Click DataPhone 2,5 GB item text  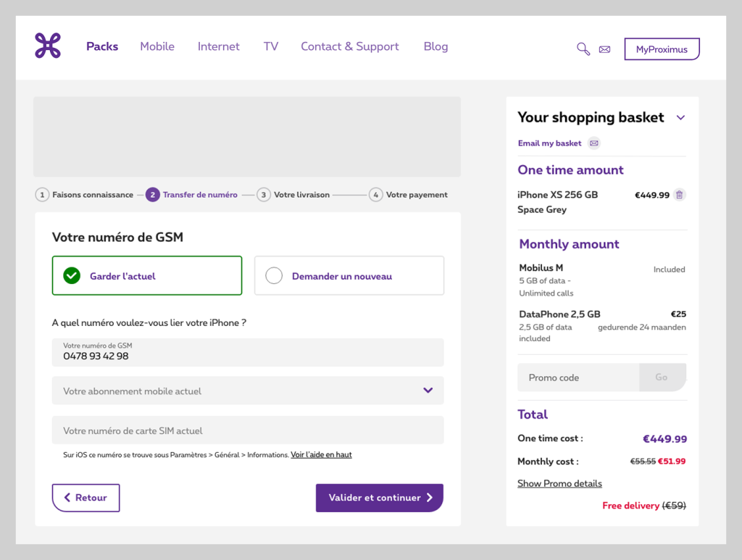coord(559,314)
